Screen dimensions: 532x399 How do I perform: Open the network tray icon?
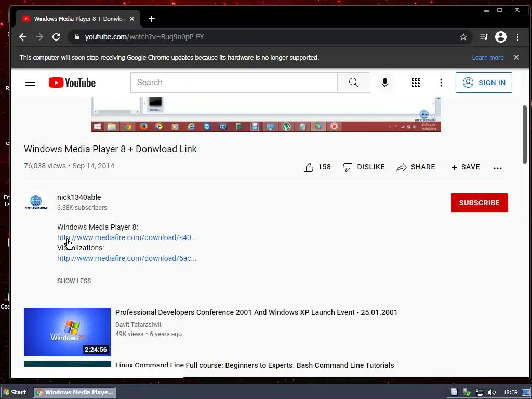[479, 393]
